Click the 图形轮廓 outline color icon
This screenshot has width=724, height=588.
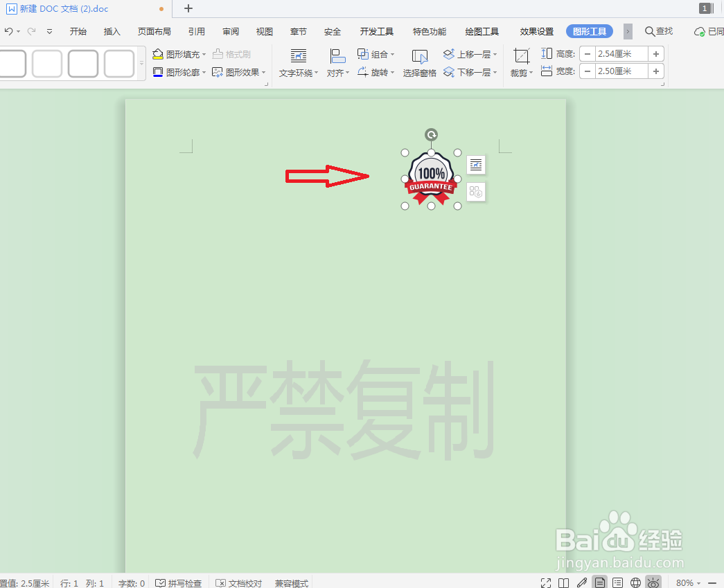coord(158,73)
